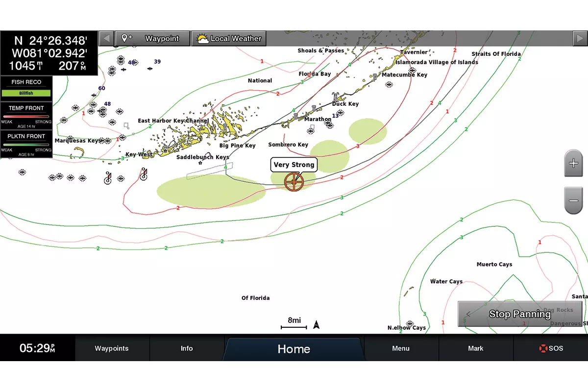Open the Waypoint button in the top bar
This screenshot has height=392, width=588.
click(x=152, y=38)
